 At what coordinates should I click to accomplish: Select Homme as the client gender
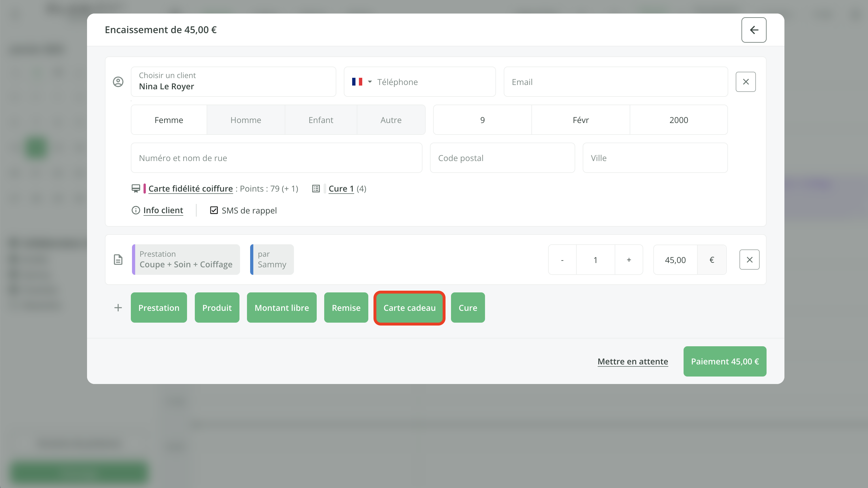coord(246,120)
